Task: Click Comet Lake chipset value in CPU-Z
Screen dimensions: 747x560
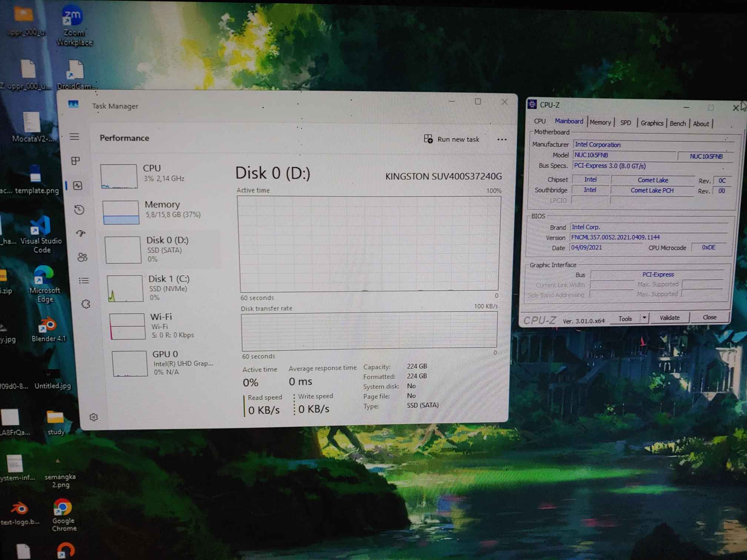Action: pos(653,180)
